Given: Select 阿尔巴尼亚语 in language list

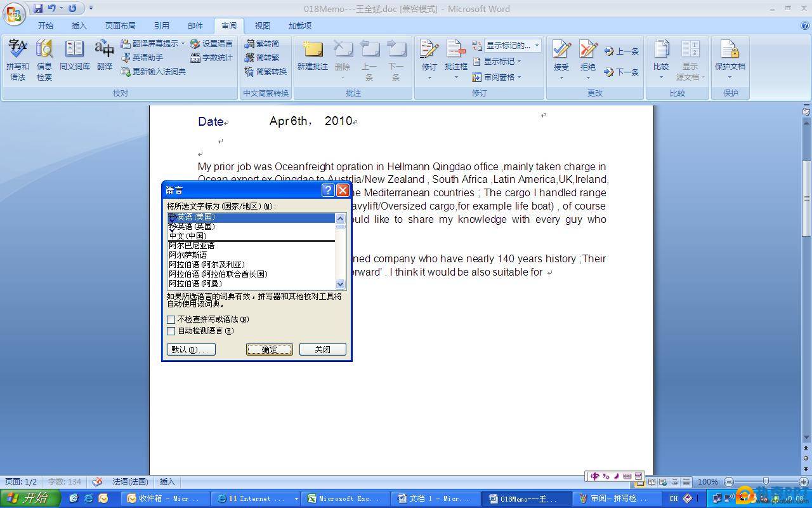Looking at the screenshot, I should pyautogui.click(x=251, y=246).
